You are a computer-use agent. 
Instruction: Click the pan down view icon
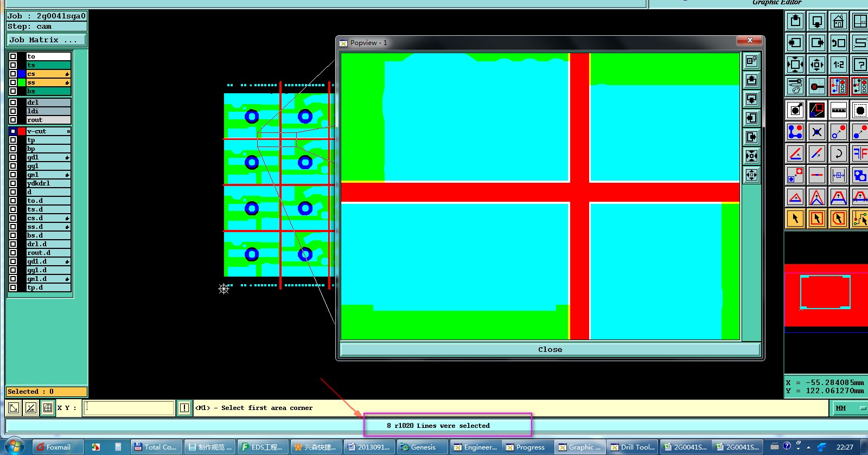point(817,21)
